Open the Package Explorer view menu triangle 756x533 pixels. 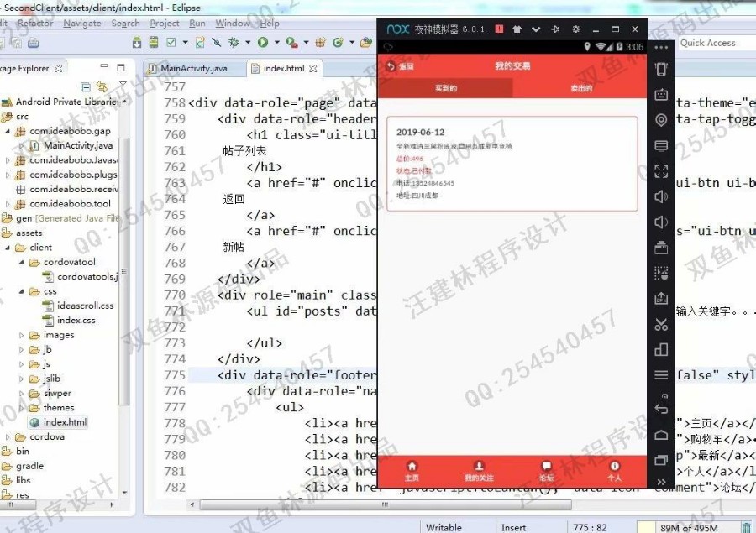123,84
